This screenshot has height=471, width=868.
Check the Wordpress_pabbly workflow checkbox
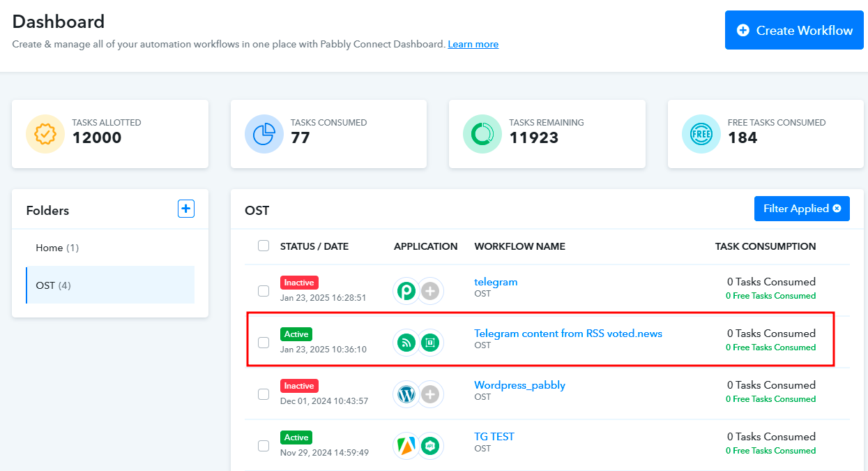coord(264,394)
